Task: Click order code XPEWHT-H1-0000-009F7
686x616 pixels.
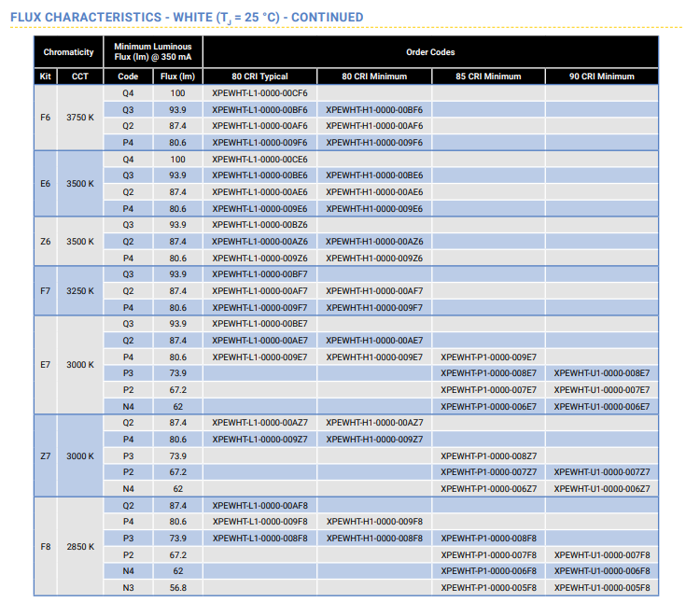Action: point(374,308)
